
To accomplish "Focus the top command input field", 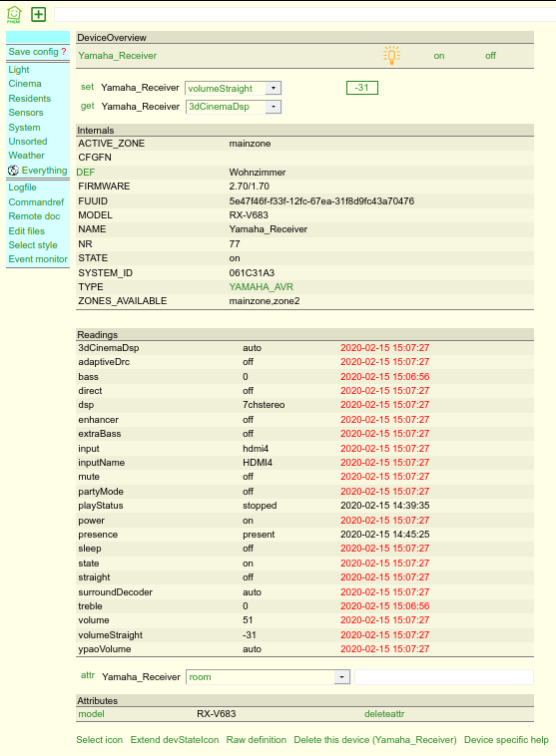I will pos(305,15).
